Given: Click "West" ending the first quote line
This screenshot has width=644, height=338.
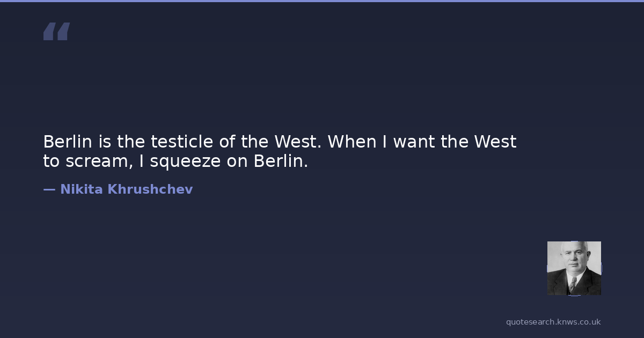Looking at the screenshot, I should 495,142.
